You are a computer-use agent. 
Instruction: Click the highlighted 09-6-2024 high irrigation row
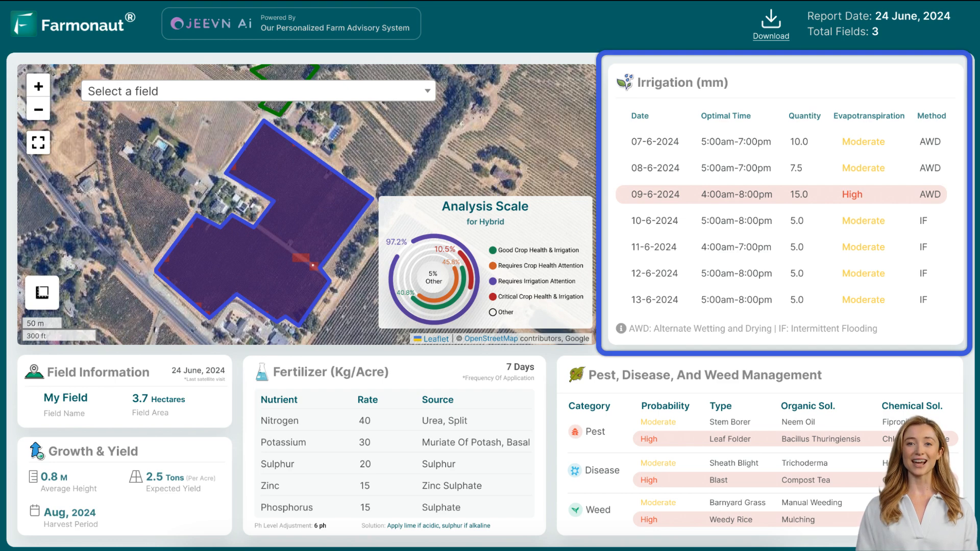click(x=783, y=194)
